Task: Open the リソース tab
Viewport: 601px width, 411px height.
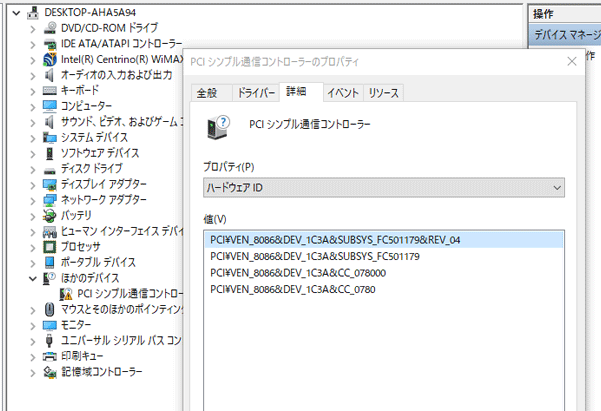Action: click(x=383, y=93)
